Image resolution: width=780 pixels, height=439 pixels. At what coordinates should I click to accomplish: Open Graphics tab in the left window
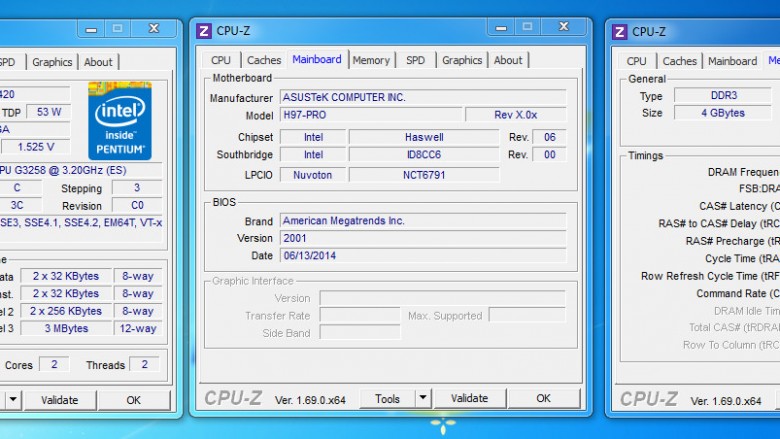[x=52, y=62]
